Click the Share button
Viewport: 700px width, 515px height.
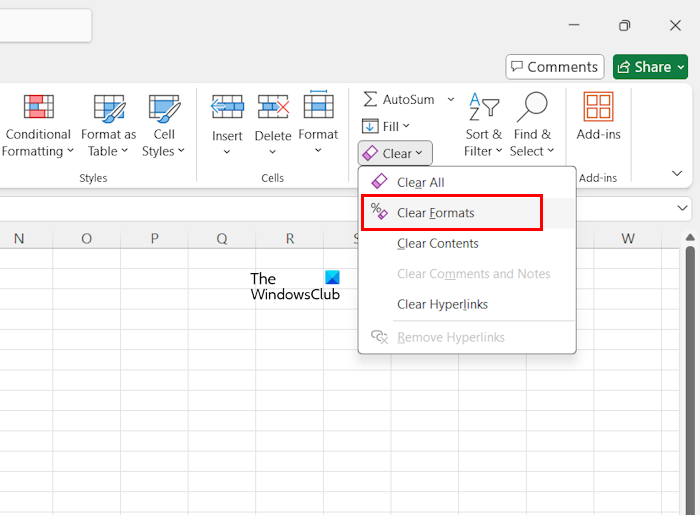pos(650,67)
